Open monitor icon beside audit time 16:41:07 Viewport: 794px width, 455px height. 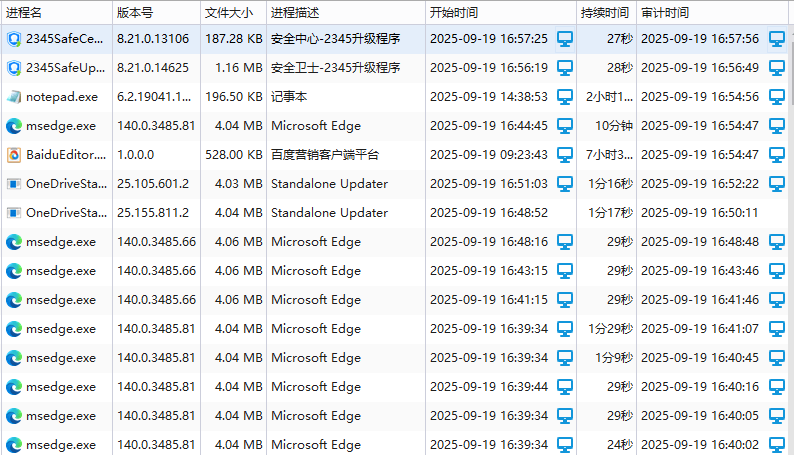click(x=777, y=329)
